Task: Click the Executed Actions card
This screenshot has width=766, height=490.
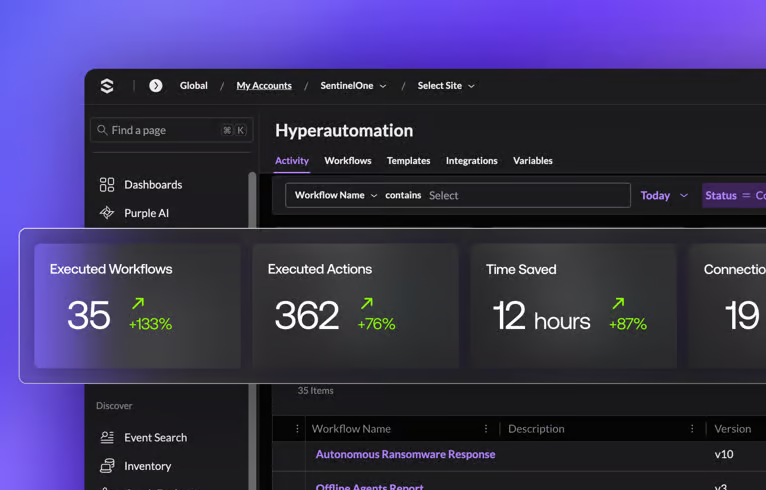Action: coord(356,306)
